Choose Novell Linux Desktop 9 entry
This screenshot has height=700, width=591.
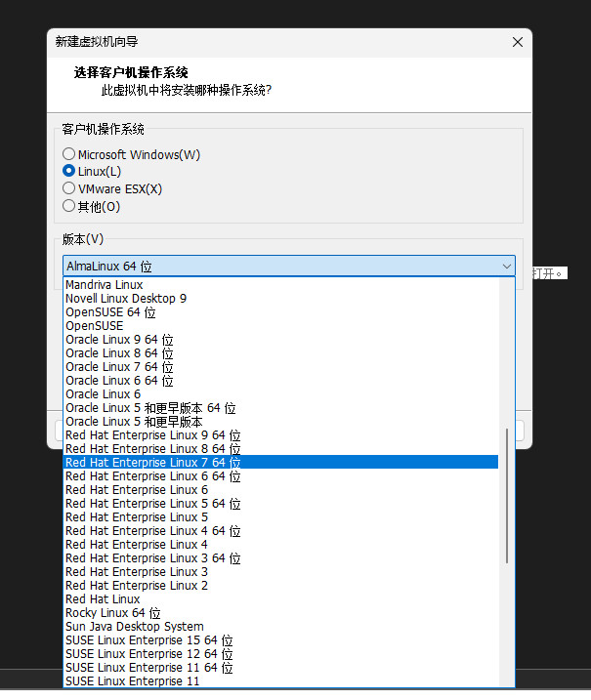125,299
